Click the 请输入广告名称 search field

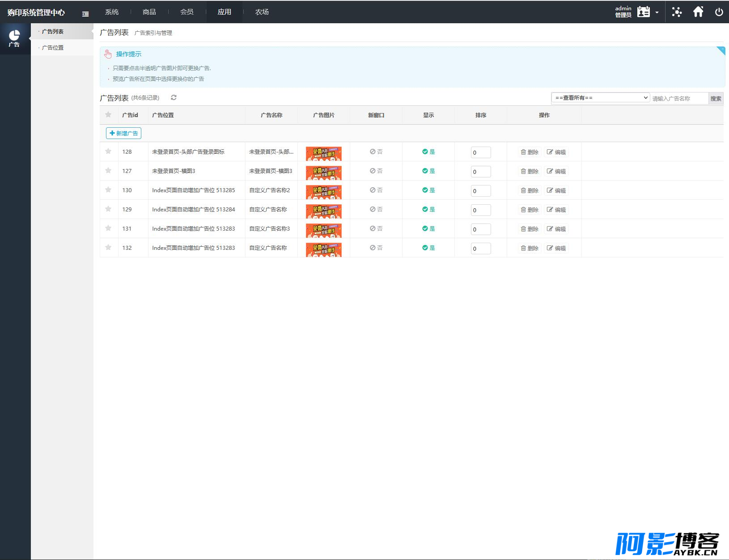[x=679, y=98]
